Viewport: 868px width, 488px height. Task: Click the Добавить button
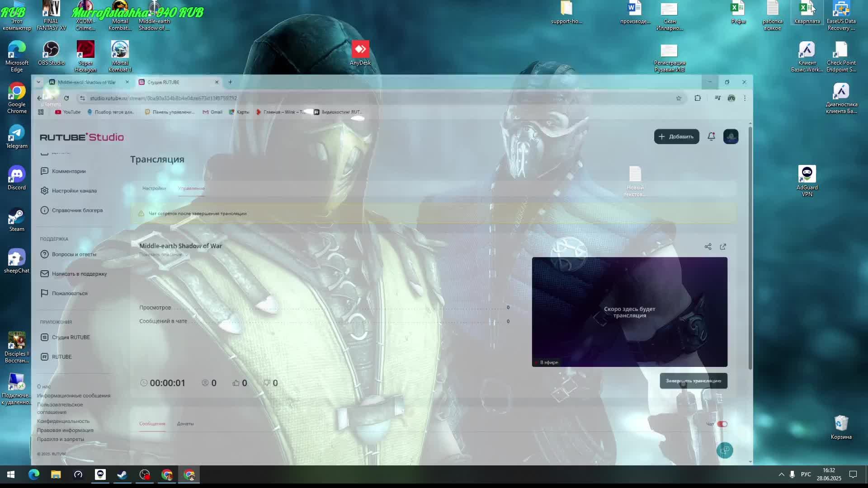676,136
